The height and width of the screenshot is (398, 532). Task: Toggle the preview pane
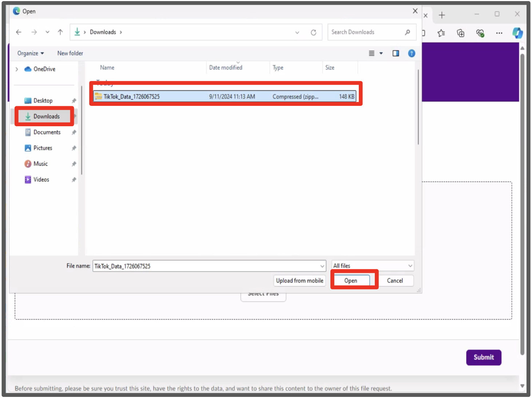[x=396, y=53]
